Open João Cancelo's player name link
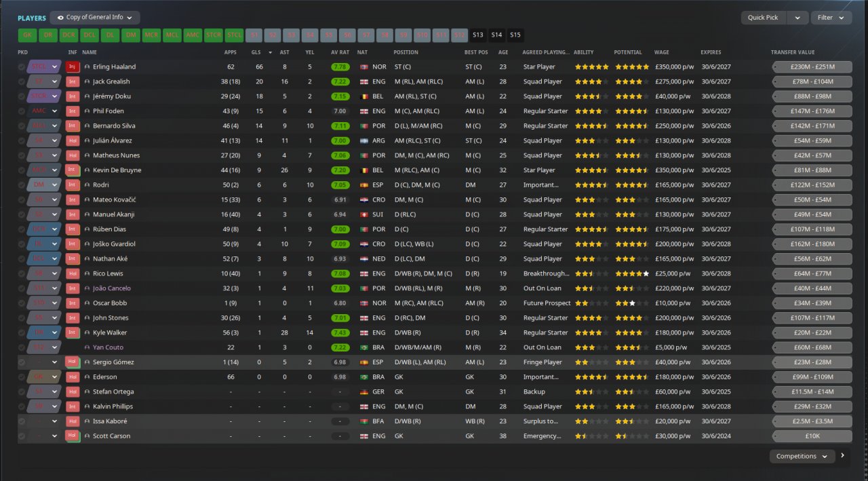This screenshot has height=481, width=868. pos(113,288)
